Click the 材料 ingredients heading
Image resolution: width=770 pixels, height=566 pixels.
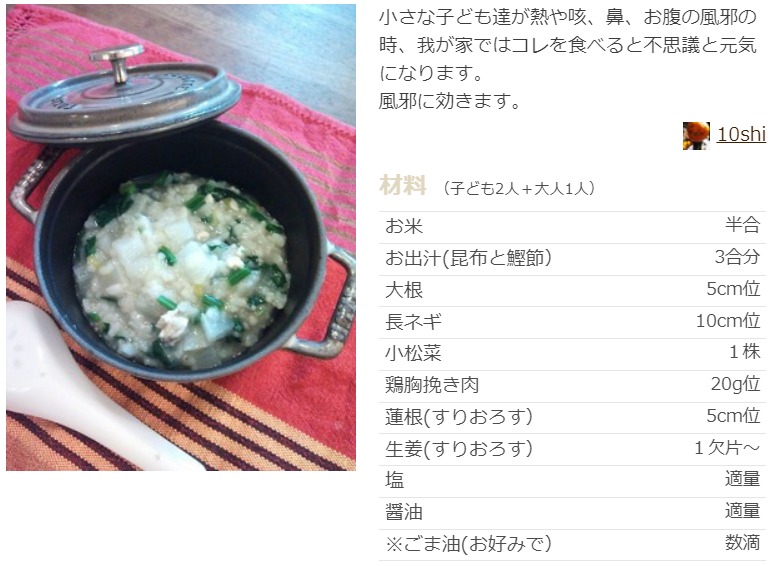pyautogui.click(x=402, y=186)
